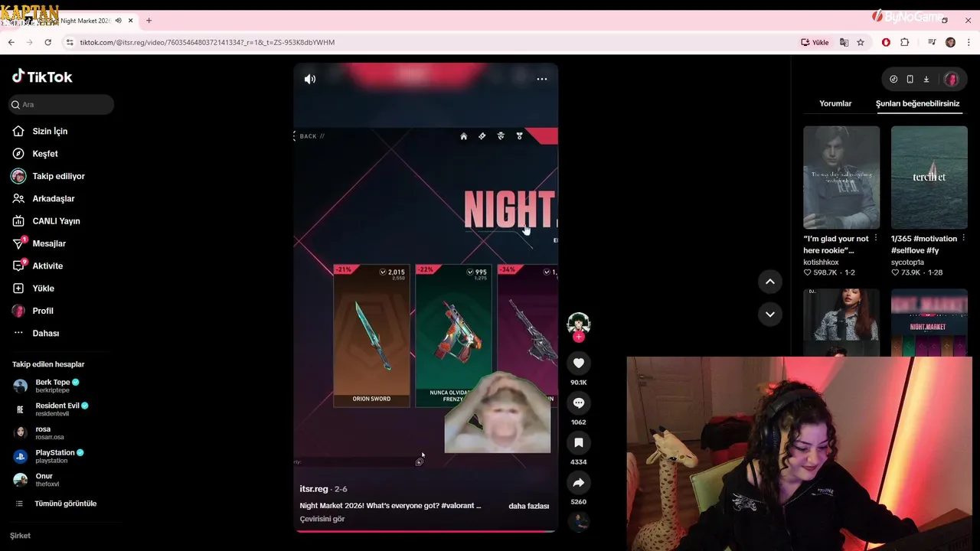Open options for the #motivation video

[963, 238]
